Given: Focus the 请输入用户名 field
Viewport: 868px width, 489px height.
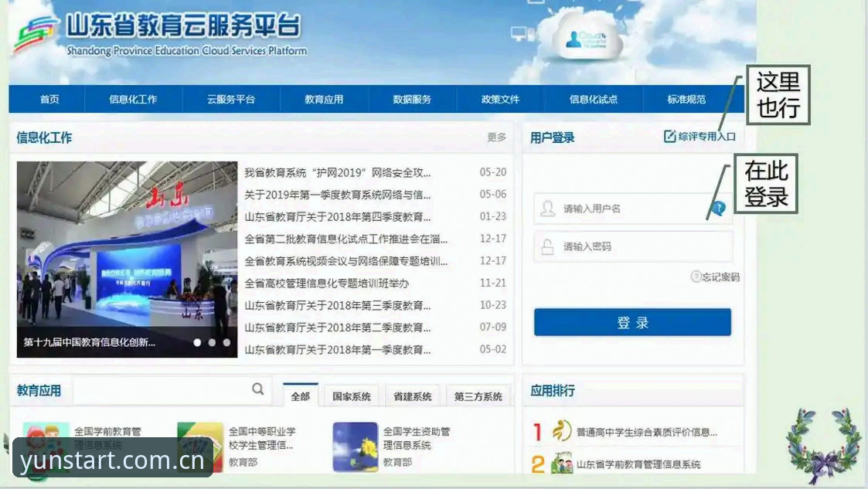Looking at the screenshot, I should pos(633,209).
